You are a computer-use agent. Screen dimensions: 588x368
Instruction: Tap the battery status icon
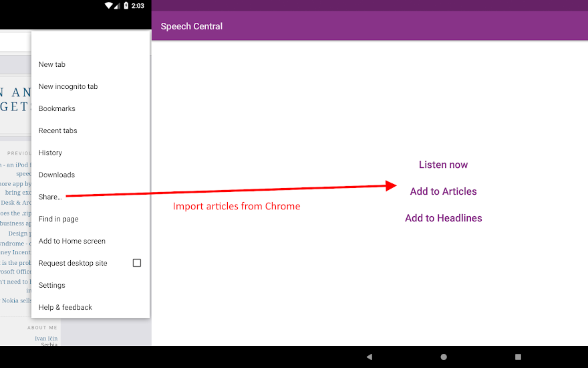coord(126,5)
